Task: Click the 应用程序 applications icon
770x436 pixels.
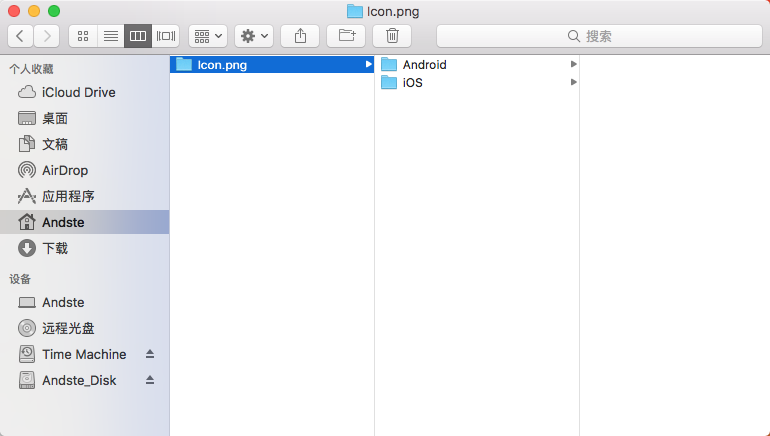Action: coord(27,196)
